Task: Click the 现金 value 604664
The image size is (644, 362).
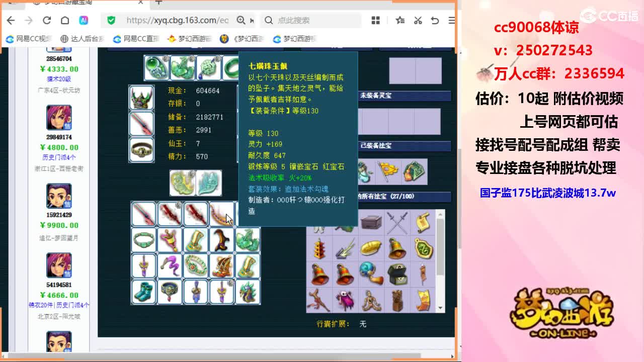Action: pos(208,91)
